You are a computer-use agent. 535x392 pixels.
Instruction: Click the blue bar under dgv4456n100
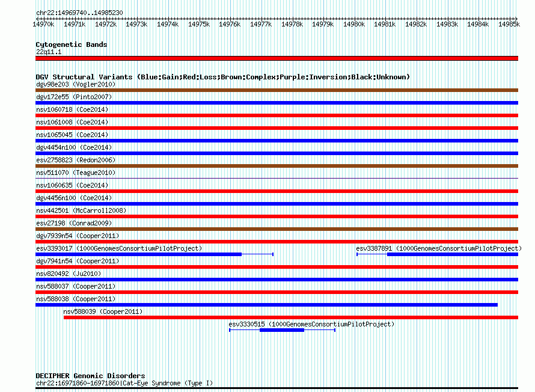[x=277, y=204]
